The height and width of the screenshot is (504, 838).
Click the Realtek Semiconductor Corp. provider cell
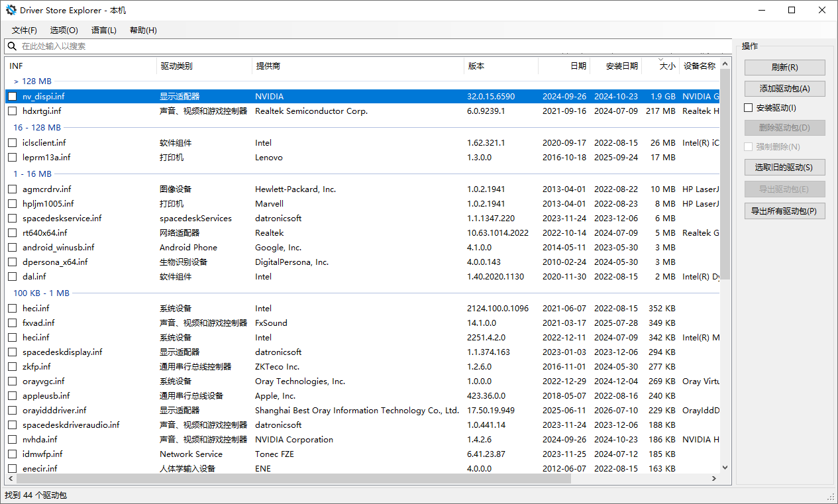coord(311,111)
